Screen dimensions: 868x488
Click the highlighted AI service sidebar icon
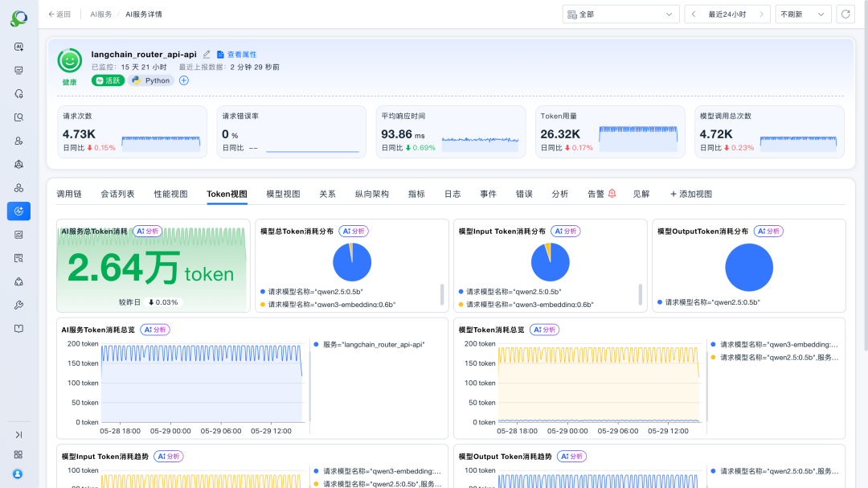[18, 211]
